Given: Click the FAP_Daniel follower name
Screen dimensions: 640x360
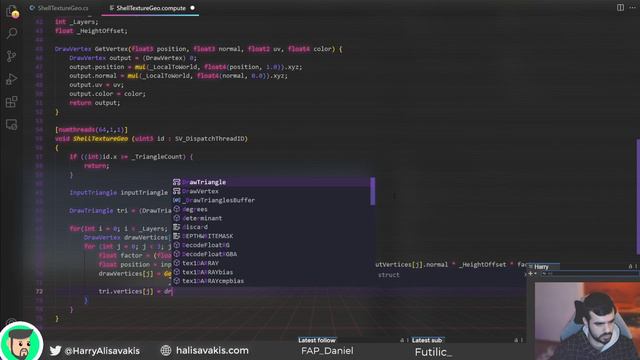Looking at the screenshot, I should 327,351.
